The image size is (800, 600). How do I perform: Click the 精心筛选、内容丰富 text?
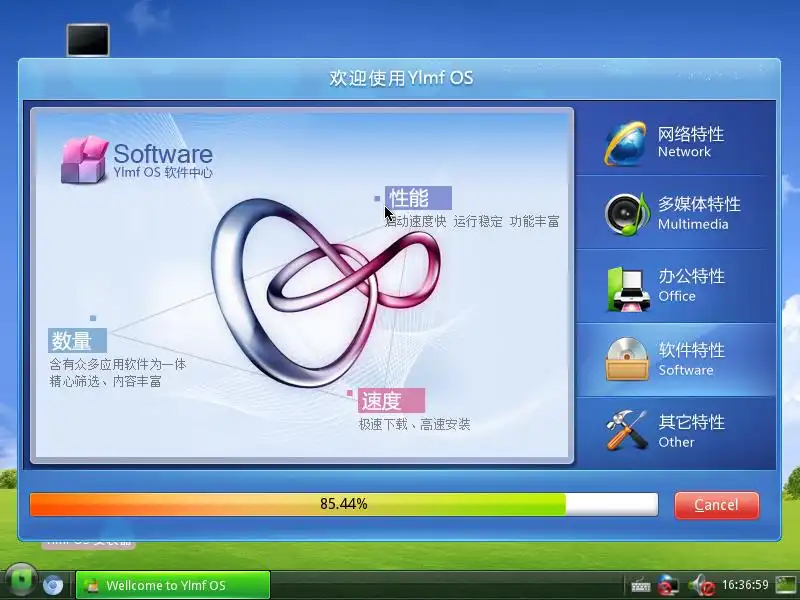tap(106, 381)
